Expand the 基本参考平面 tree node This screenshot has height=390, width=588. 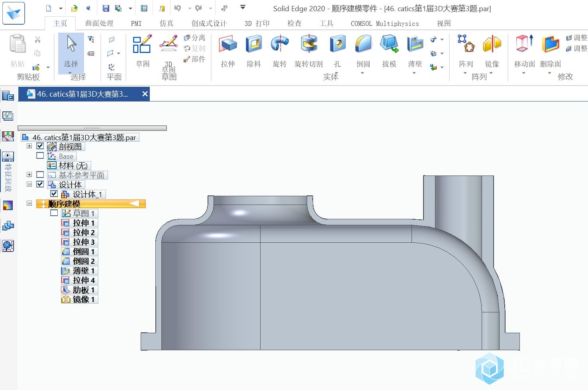pos(29,175)
